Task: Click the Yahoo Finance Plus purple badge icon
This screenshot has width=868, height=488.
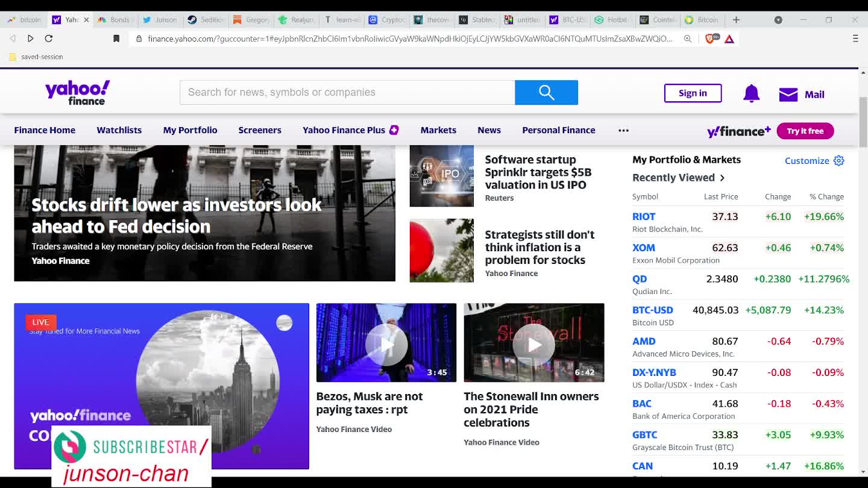Action: point(394,130)
